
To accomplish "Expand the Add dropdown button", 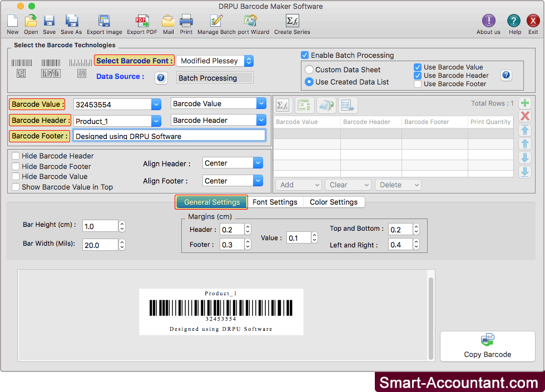I will click(299, 185).
